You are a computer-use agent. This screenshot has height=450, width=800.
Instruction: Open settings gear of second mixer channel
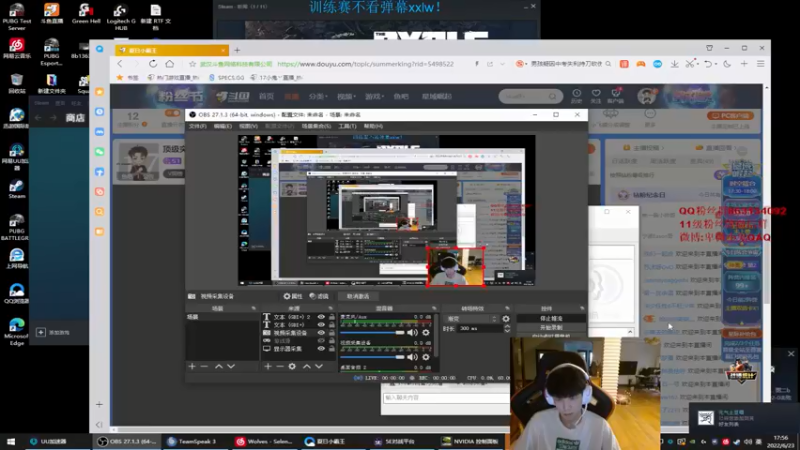tap(426, 357)
